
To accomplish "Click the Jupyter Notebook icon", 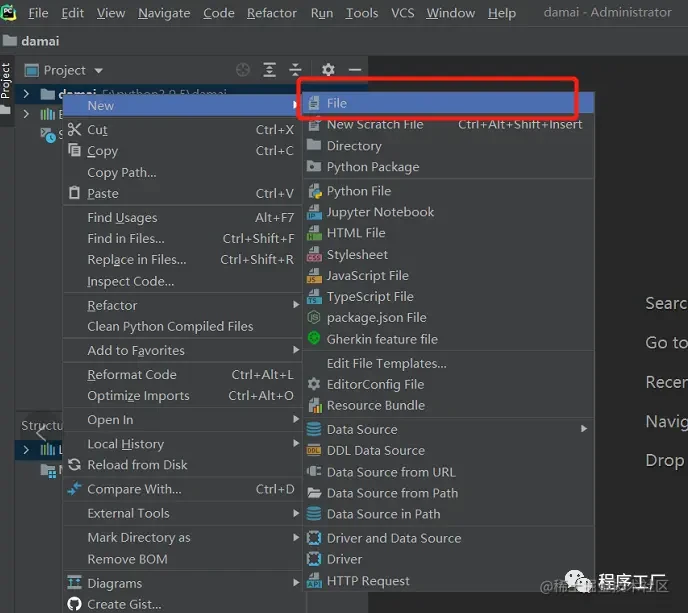I will (x=314, y=212).
